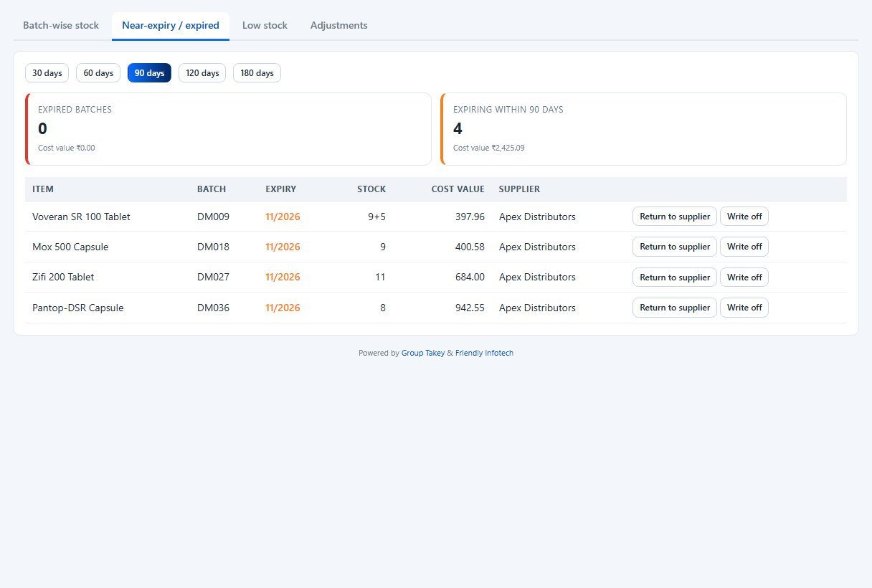Pick the 180 days filter chip
Image resolution: width=872 pixels, height=588 pixels.
(x=257, y=73)
